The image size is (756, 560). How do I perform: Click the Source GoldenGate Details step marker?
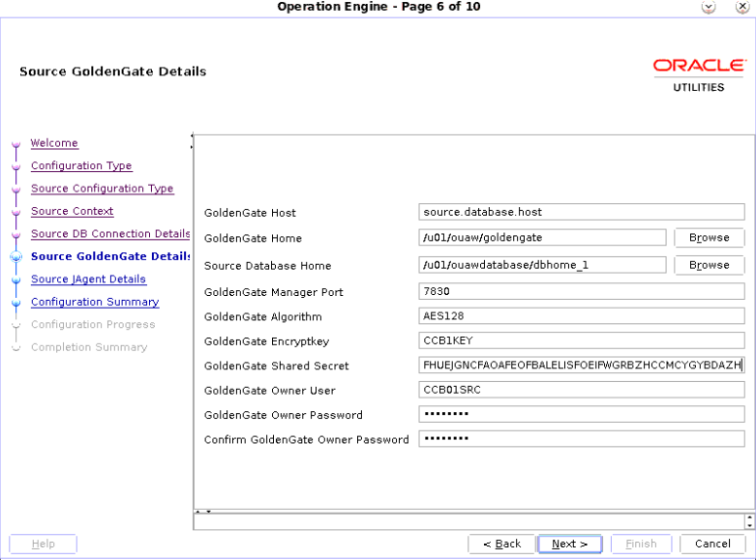(x=15, y=257)
